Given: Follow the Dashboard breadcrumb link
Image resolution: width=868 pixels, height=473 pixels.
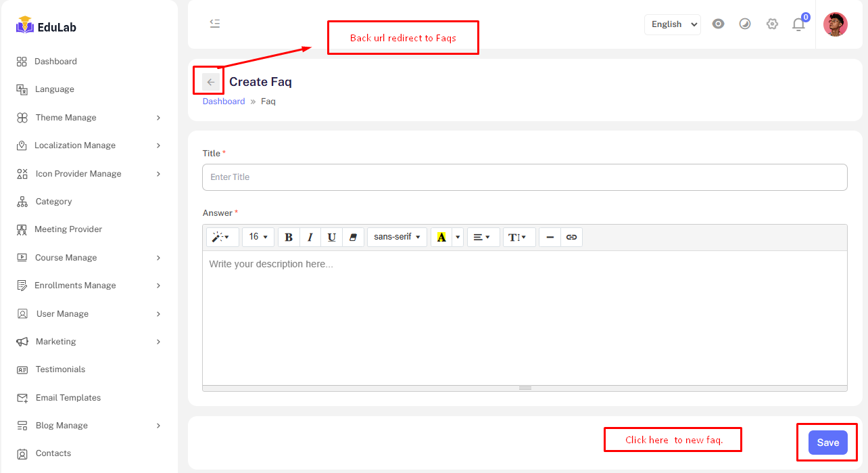Looking at the screenshot, I should [224, 102].
